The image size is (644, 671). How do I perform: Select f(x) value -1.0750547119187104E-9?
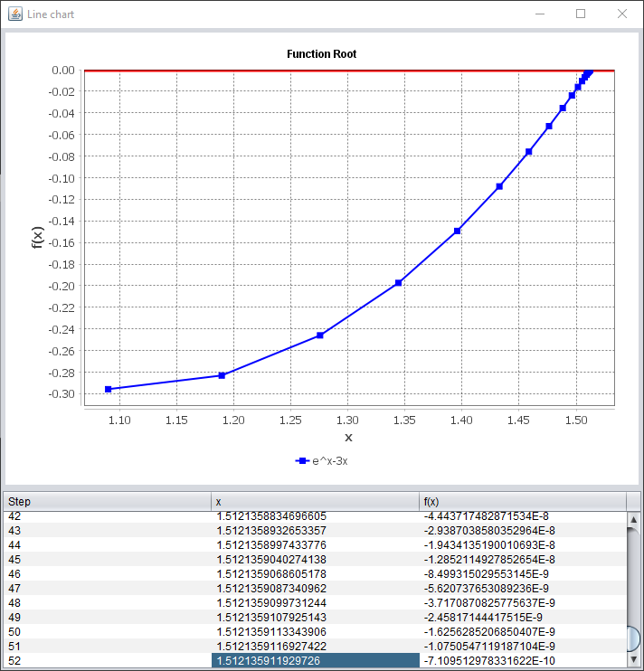[x=523, y=646]
